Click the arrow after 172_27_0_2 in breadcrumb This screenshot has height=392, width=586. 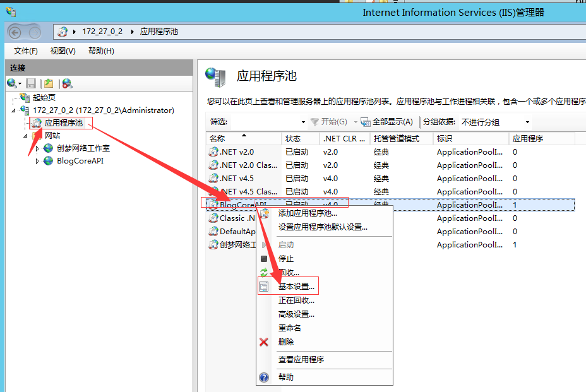pyautogui.click(x=133, y=32)
